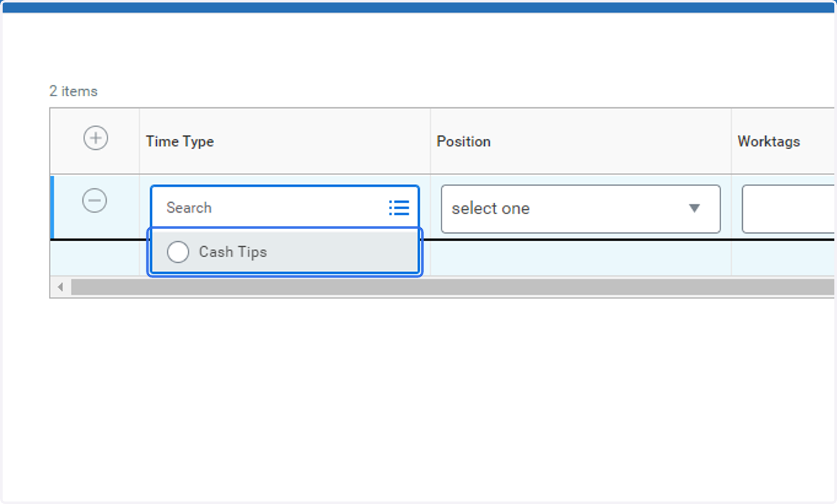The image size is (837, 504).
Task: Click the Worktags input box
Action: click(788, 208)
